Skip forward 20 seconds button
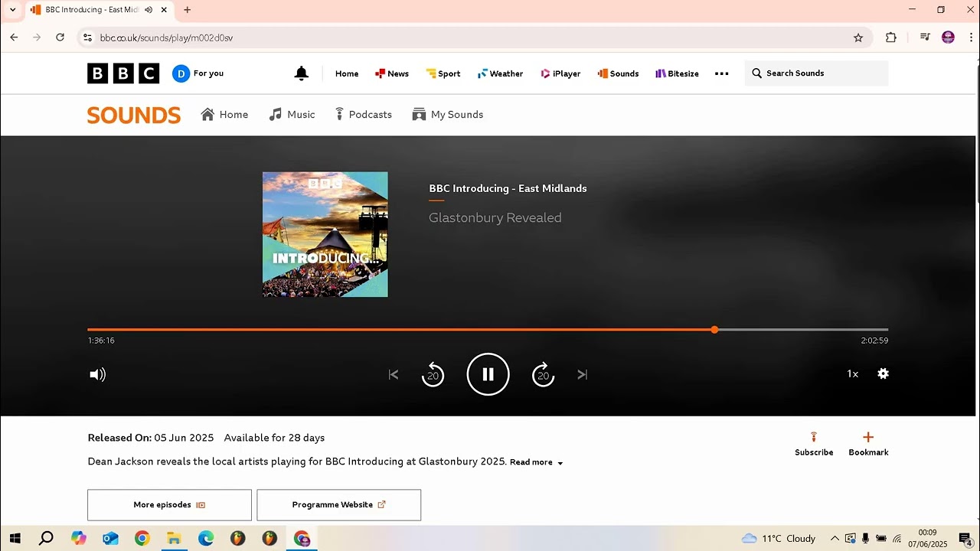This screenshot has height=551, width=980. click(x=543, y=374)
